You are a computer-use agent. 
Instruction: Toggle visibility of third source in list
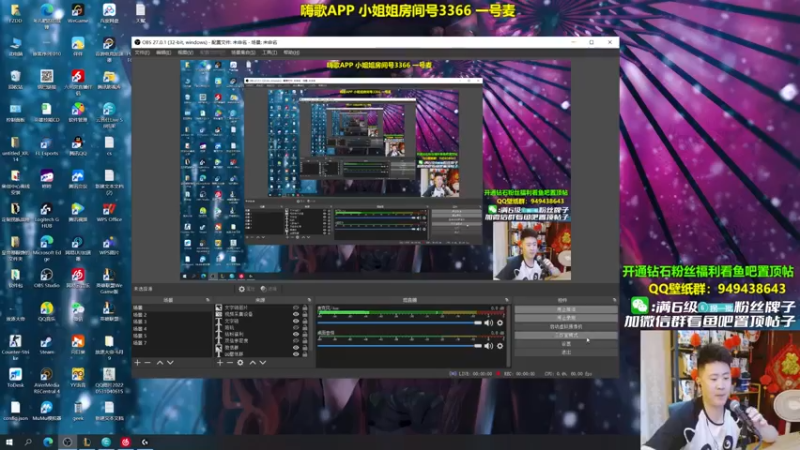pos(296,321)
